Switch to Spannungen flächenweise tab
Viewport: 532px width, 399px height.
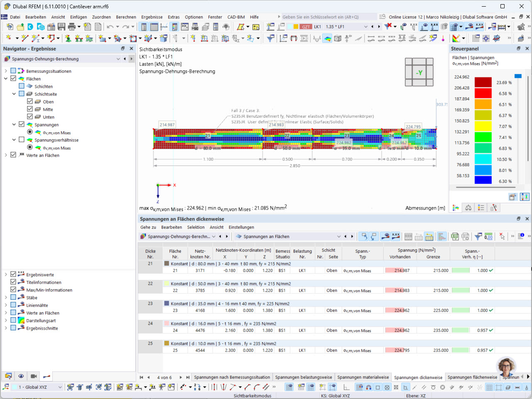click(x=472, y=377)
